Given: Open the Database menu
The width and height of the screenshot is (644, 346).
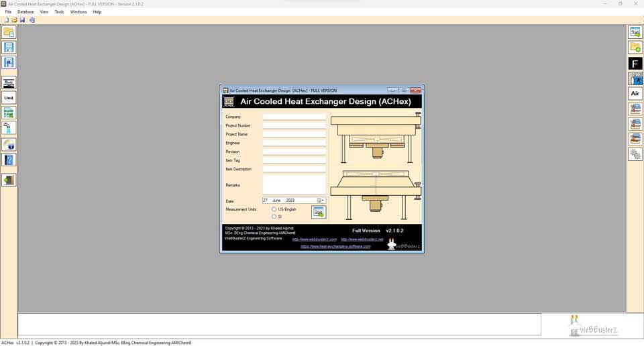Looking at the screenshot, I should (x=25, y=12).
